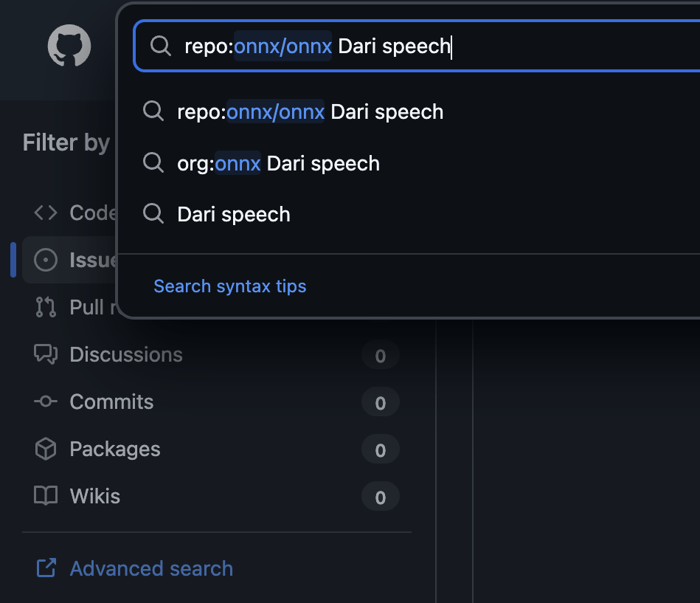This screenshot has width=700, height=603.
Task: Open Search syntax tips link
Action: (x=229, y=286)
